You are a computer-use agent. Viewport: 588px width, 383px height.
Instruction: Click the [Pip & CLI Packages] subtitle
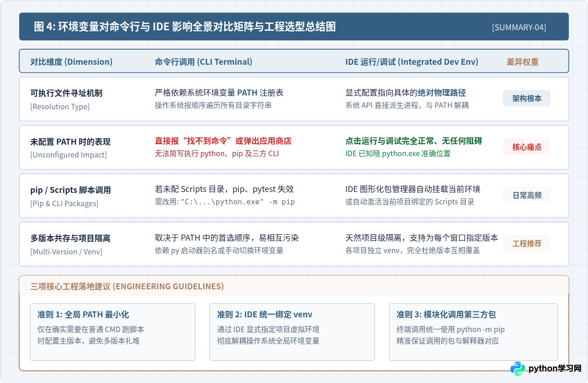point(64,203)
